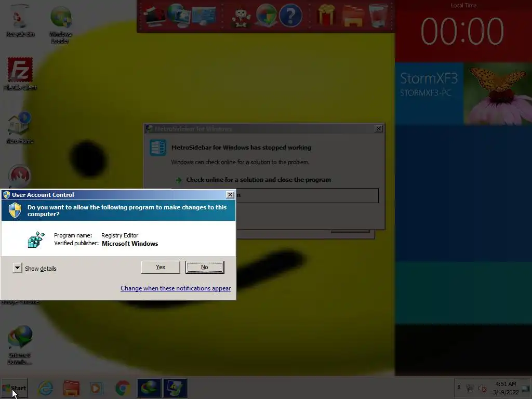Open the red folder dock icon
The image size is (532, 399).
tap(353, 16)
